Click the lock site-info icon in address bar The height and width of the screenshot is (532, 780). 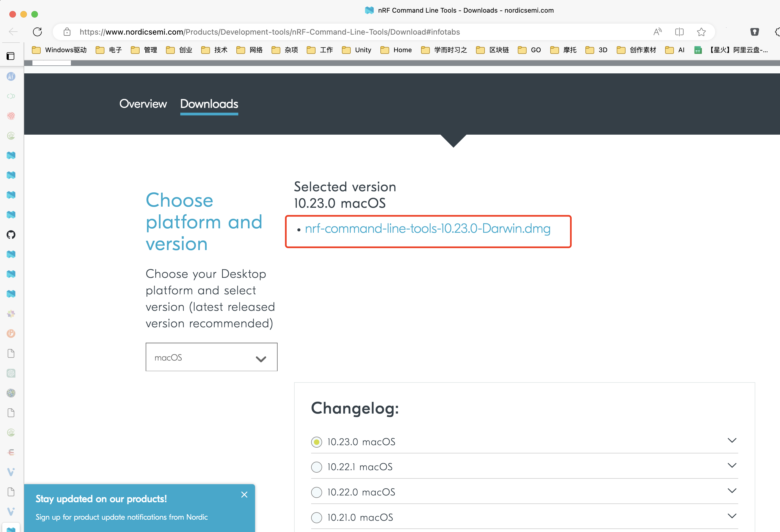click(67, 32)
